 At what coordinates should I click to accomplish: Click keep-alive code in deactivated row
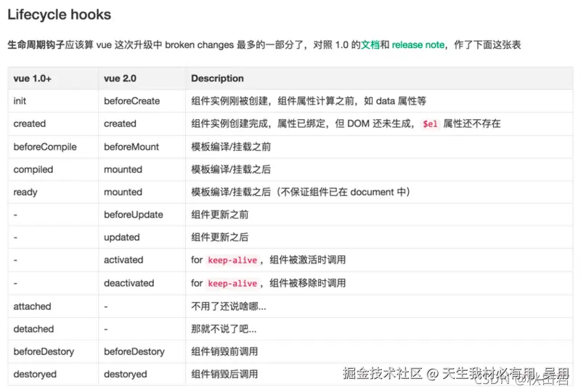click(x=232, y=283)
